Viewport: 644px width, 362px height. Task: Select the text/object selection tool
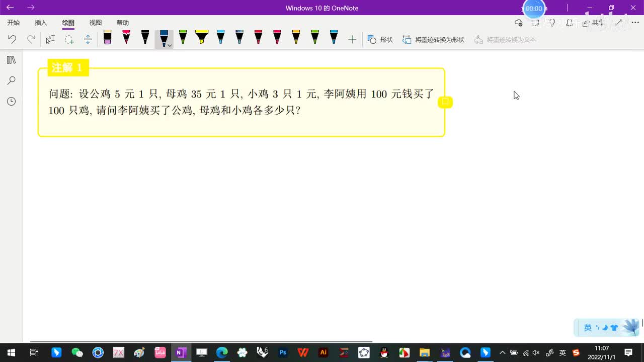click(x=50, y=39)
